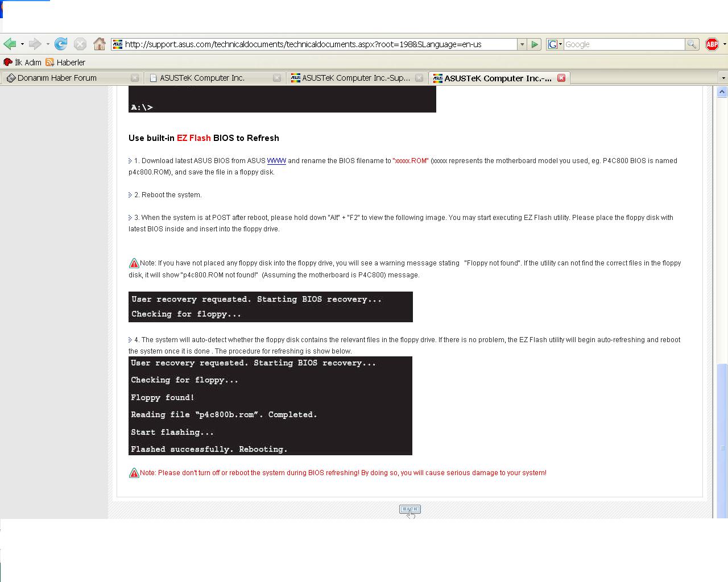
Task: Open the İlk Adım bookmark
Action: [x=22, y=63]
